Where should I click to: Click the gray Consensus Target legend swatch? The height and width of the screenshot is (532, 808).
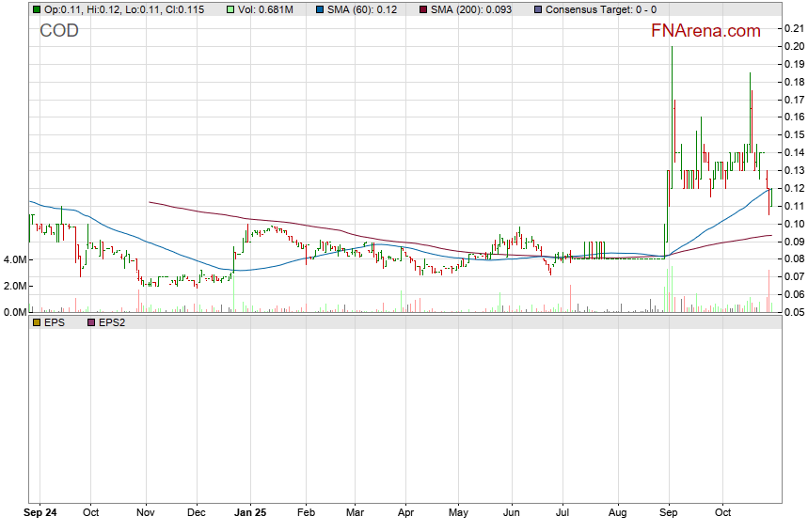537,9
